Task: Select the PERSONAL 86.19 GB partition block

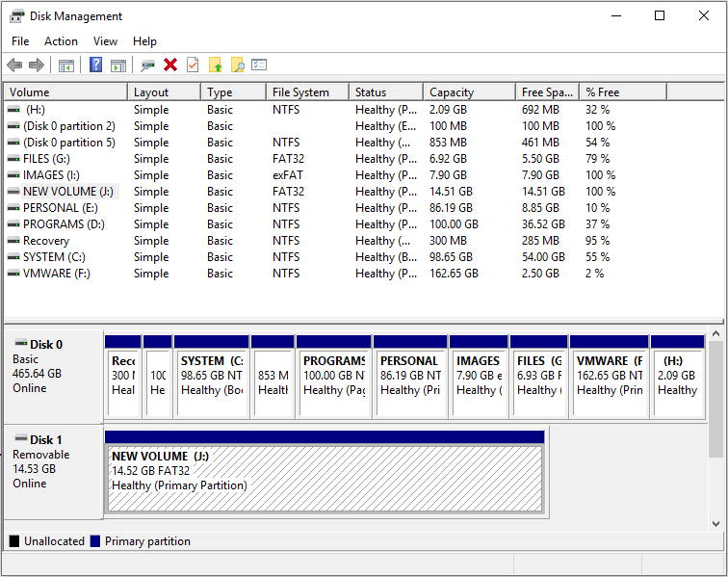Action: (410, 377)
